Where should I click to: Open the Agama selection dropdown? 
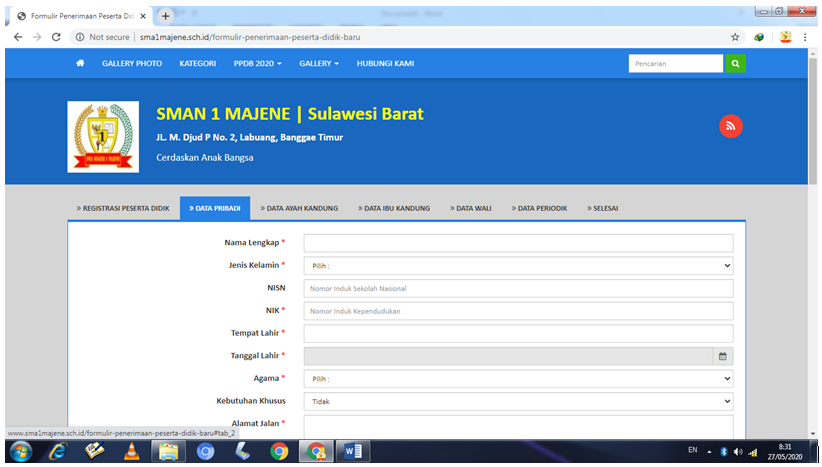click(x=518, y=379)
